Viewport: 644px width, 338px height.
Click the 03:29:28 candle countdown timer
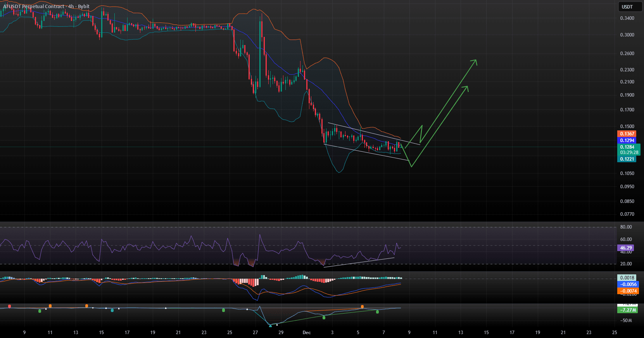point(629,153)
